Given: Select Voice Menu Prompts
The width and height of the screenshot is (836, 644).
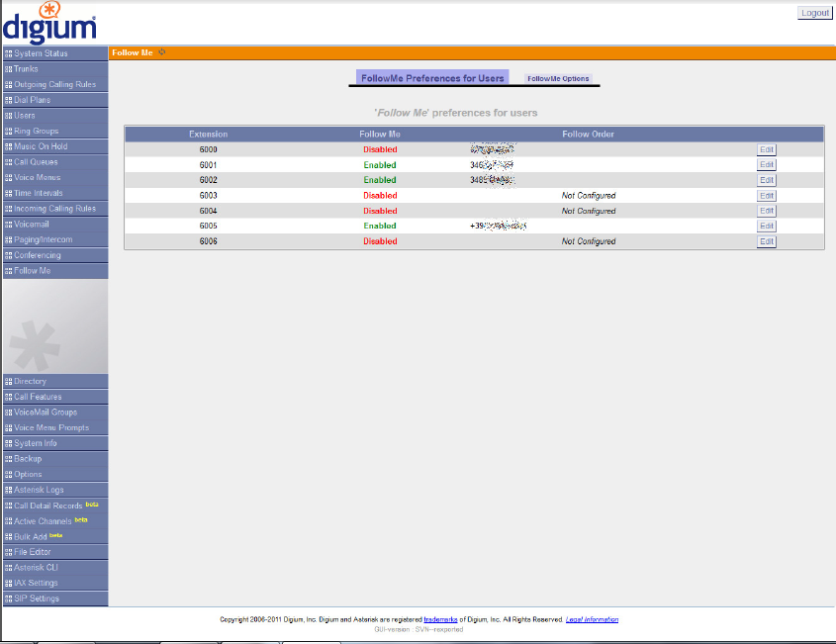Looking at the screenshot, I should 55,427.
